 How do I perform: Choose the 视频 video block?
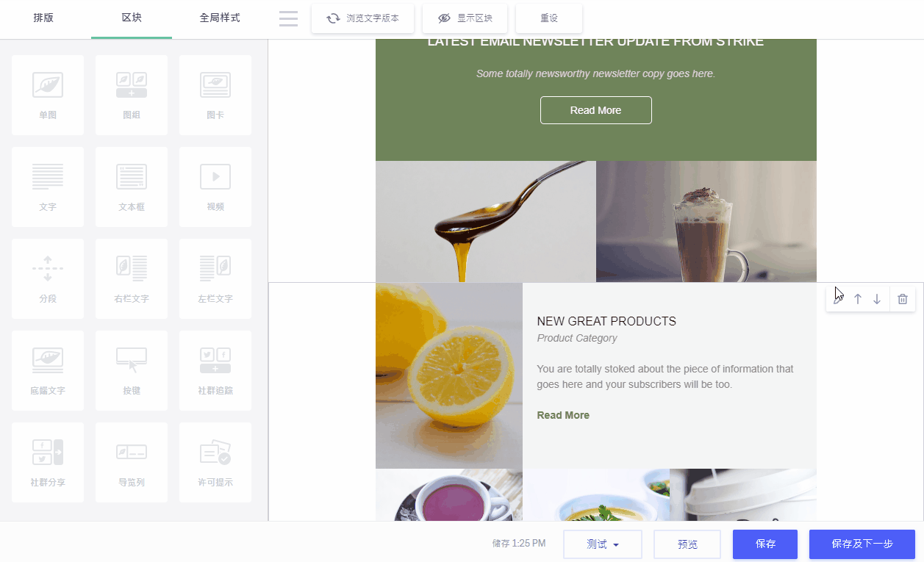(215, 187)
